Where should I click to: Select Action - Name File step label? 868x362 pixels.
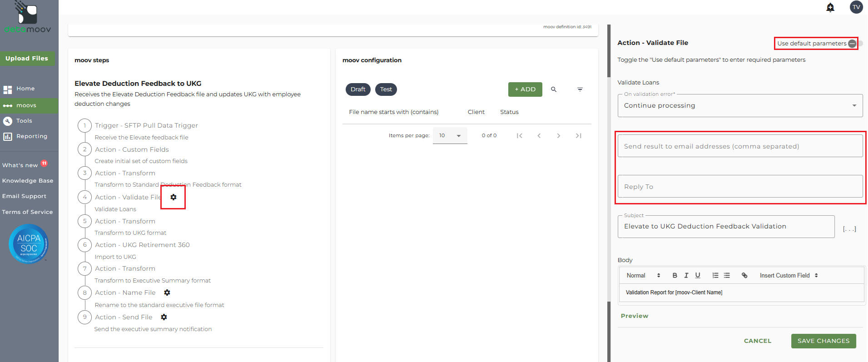[x=125, y=293]
